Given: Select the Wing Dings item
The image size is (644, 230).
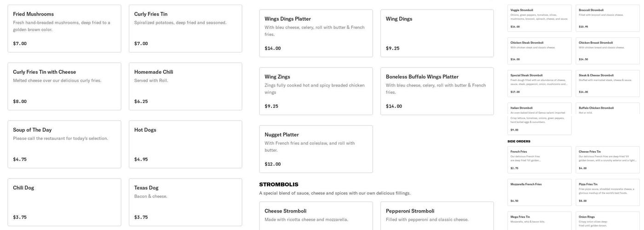Looking at the screenshot, I should 437,33.
